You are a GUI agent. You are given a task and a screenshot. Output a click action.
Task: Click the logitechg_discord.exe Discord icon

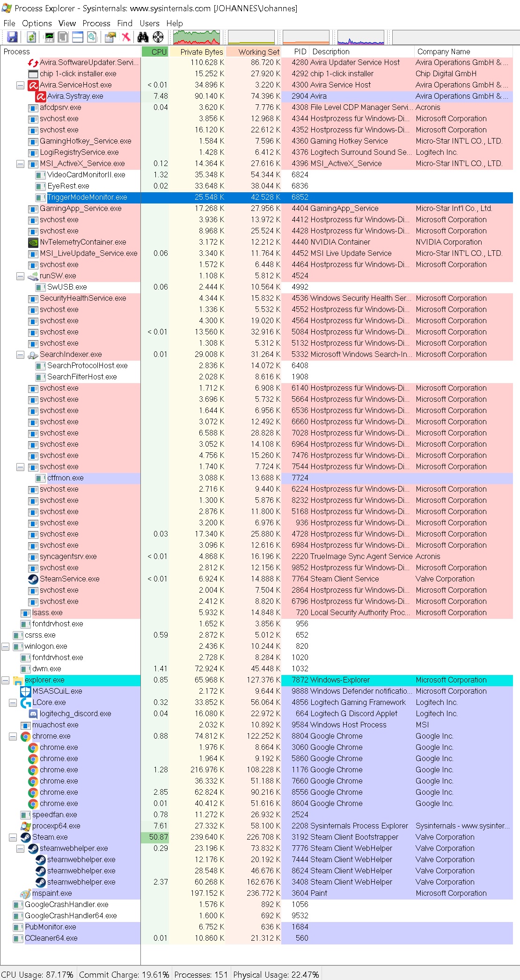33,714
